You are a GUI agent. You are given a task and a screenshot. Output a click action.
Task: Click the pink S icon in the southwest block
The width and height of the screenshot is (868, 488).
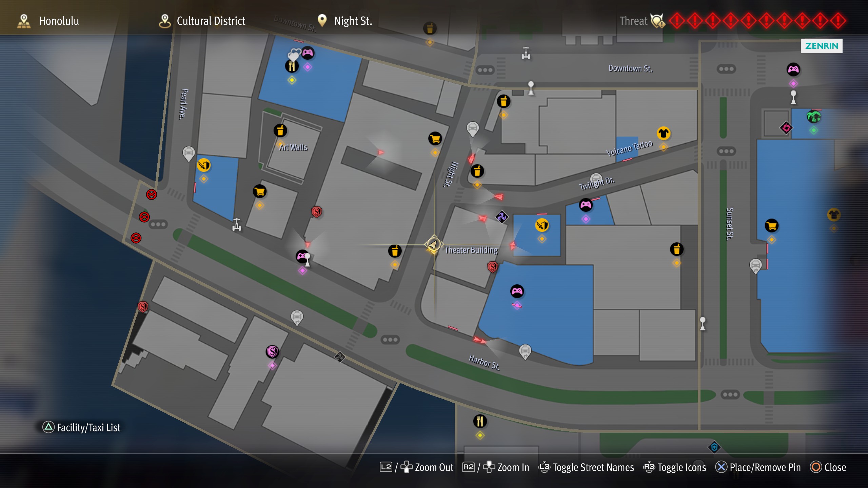tap(272, 352)
